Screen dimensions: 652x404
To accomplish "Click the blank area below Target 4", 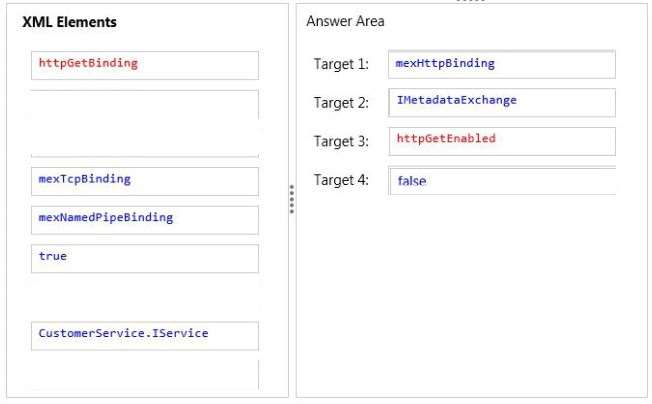I will click(x=472, y=295).
